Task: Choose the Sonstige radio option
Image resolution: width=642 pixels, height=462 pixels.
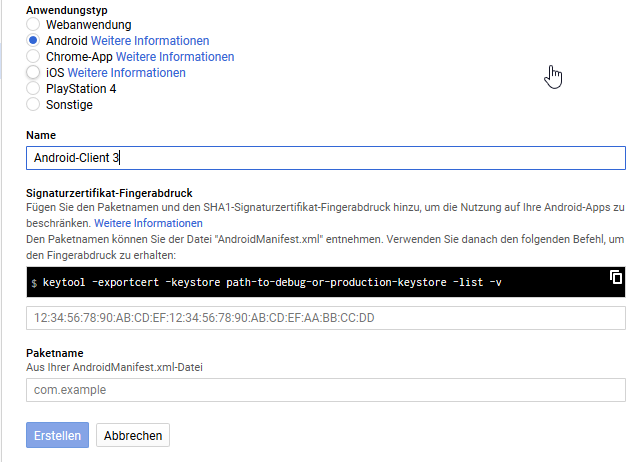Action: click(33, 105)
